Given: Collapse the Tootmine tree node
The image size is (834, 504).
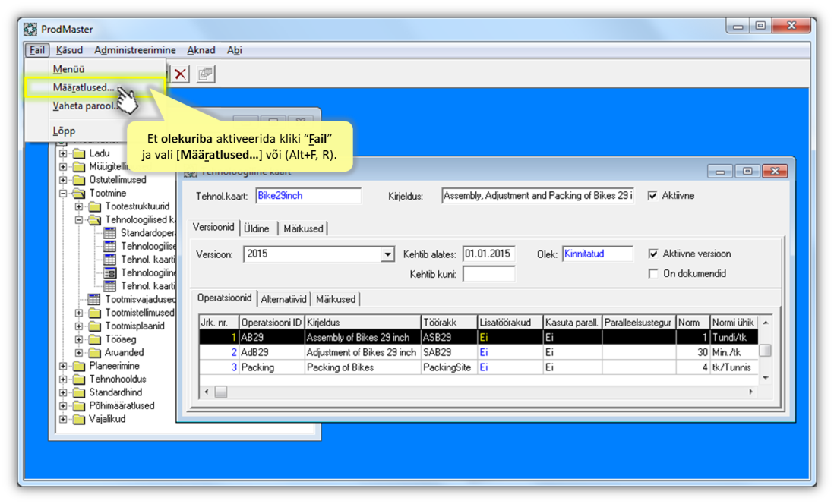Looking at the screenshot, I should coord(63,193).
